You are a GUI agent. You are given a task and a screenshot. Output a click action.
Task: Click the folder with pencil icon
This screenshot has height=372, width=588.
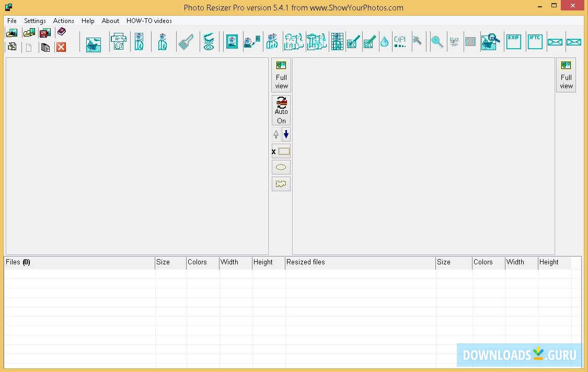12,47
